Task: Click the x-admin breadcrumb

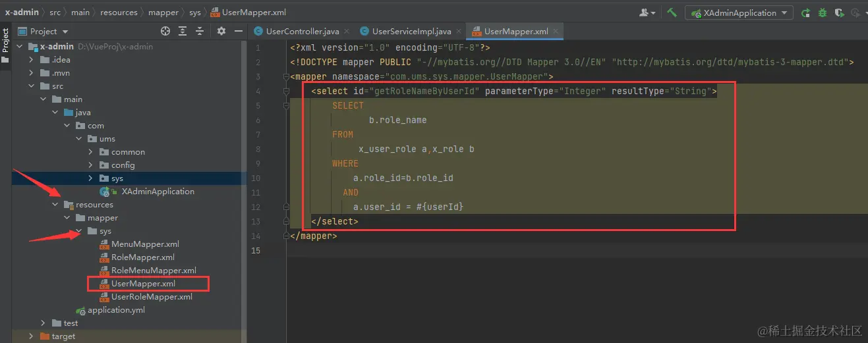Action: click(x=22, y=13)
